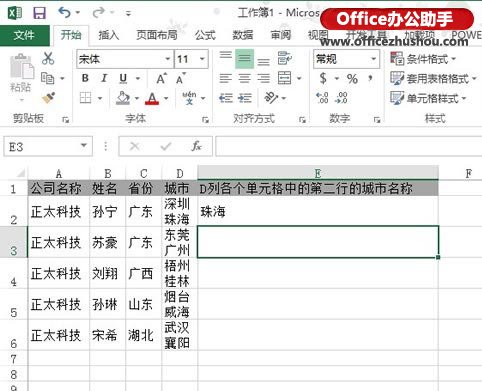Click the Save icon in quick access toolbar
The height and width of the screenshot is (391, 482).
[39, 13]
